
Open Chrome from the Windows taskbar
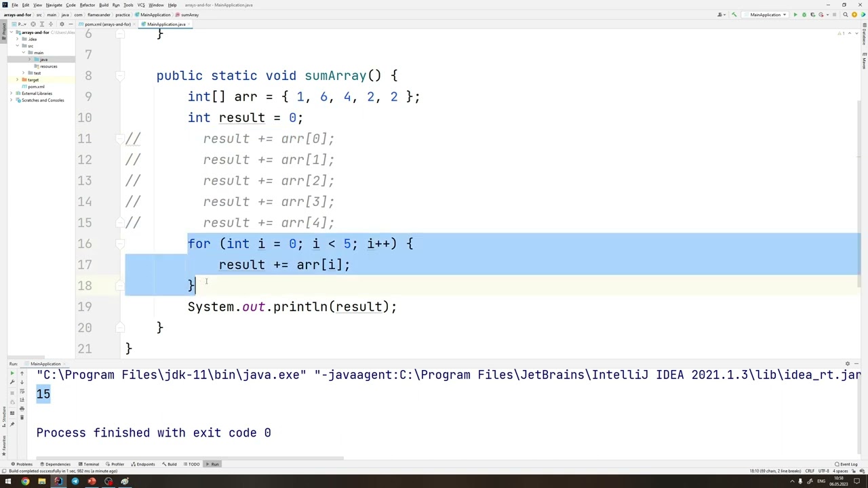pos(25,482)
